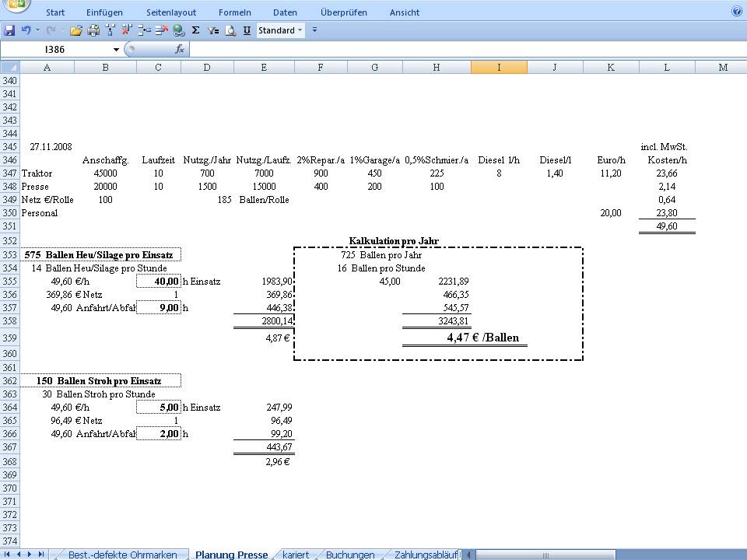The width and height of the screenshot is (747, 560).
Task: Open the Formeln ribbon tab
Action: (x=234, y=12)
